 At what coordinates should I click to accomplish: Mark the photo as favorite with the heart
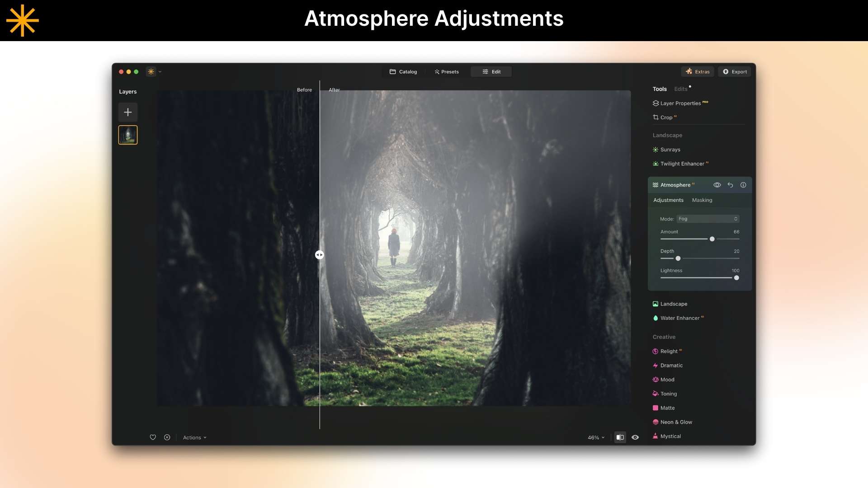tap(153, 437)
